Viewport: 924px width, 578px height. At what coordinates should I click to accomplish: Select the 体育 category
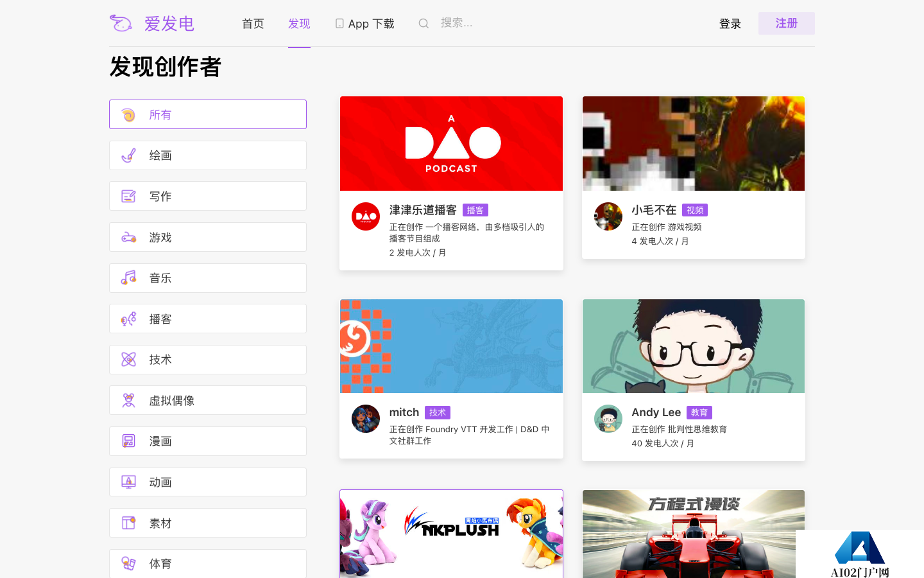tap(208, 563)
